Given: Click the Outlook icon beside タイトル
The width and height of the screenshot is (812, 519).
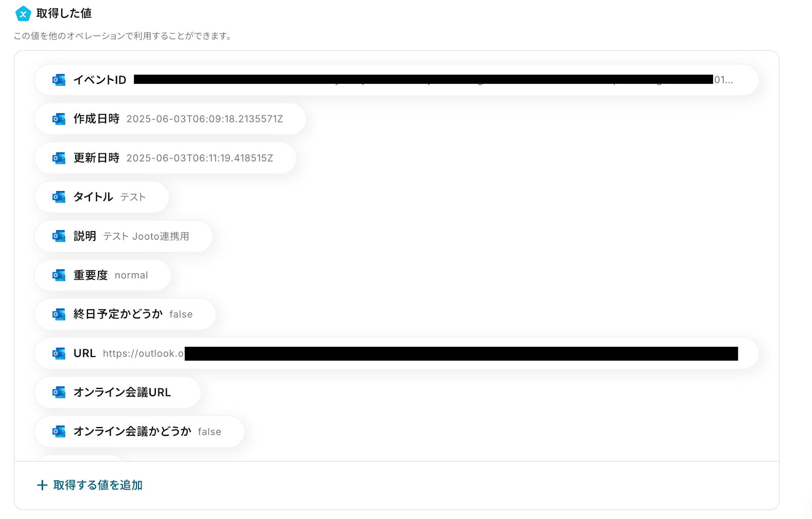Looking at the screenshot, I should [x=59, y=198].
